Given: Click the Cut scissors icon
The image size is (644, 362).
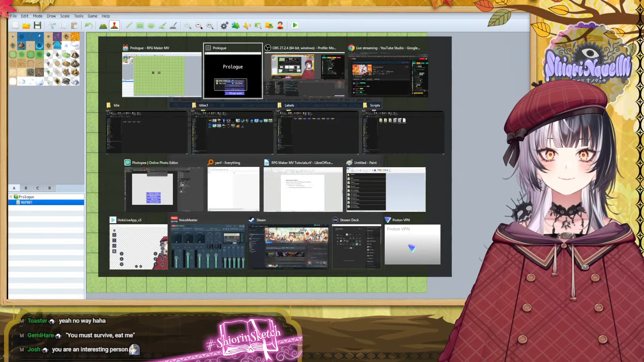Looking at the screenshot, I should click(52, 25).
